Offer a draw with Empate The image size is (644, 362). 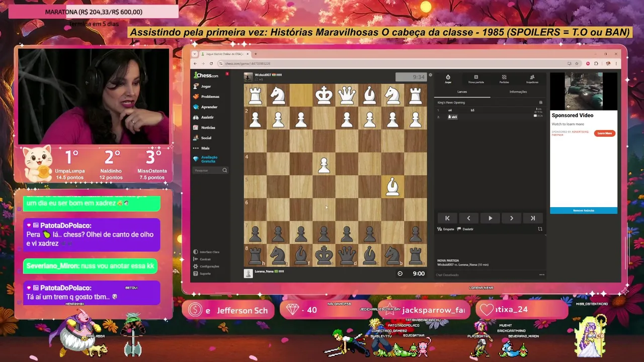coord(446,229)
